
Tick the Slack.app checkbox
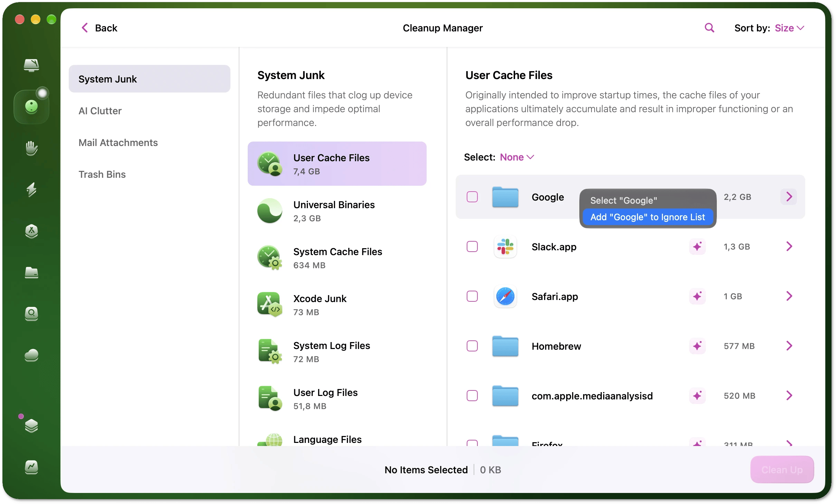click(x=472, y=246)
